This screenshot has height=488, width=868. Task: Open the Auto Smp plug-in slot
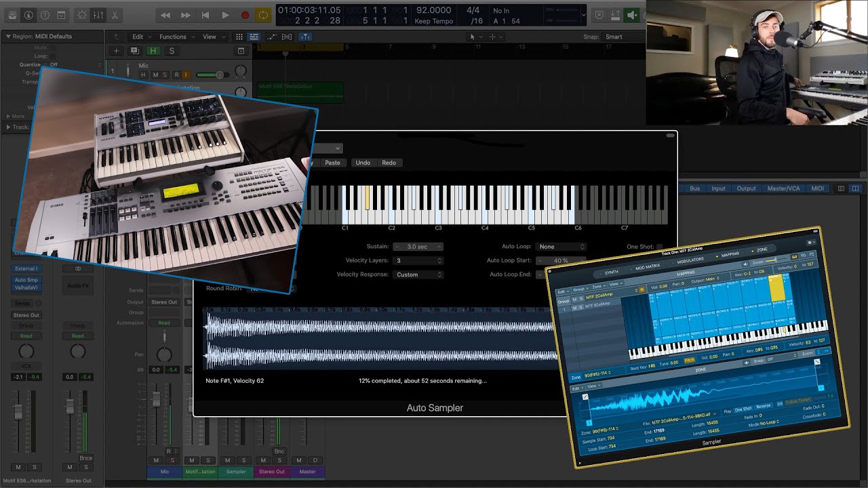click(x=26, y=280)
